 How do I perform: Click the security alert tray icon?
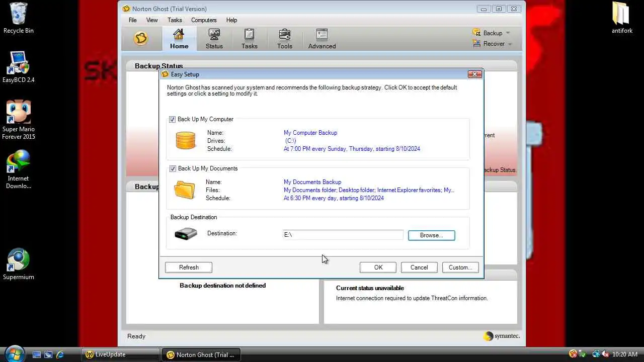(x=573, y=354)
